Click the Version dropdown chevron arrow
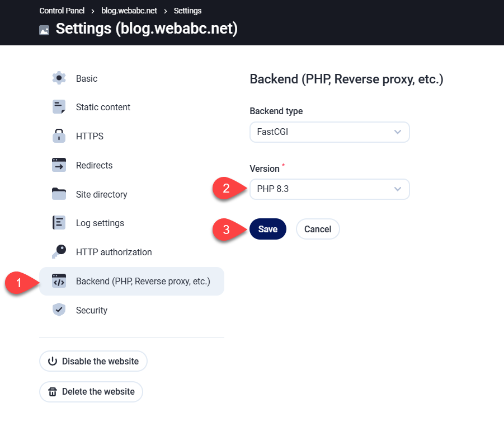Viewport: 504px width, 440px height. click(398, 189)
